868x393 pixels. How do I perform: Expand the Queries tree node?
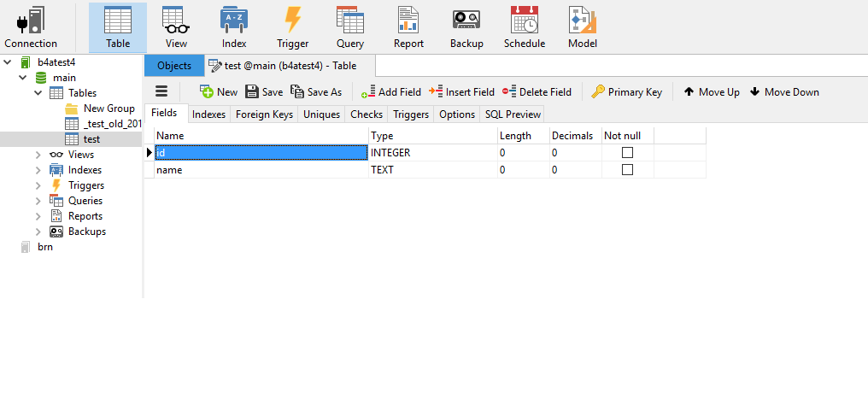(x=38, y=201)
